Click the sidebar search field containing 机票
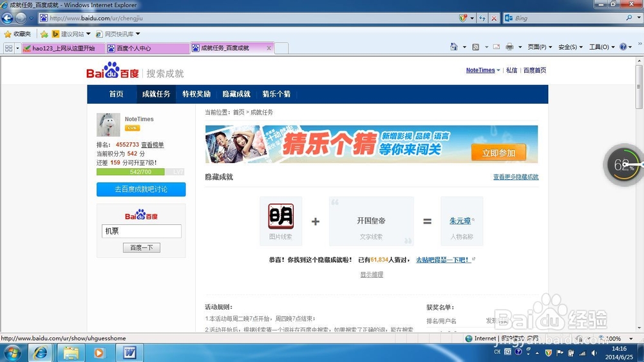This screenshot has height=362, width=644. click(x=141, y=231)
